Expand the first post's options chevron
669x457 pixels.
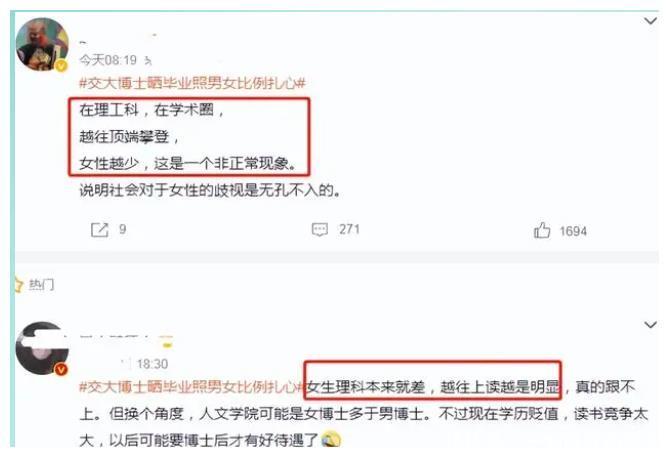[x=650, y=21]
